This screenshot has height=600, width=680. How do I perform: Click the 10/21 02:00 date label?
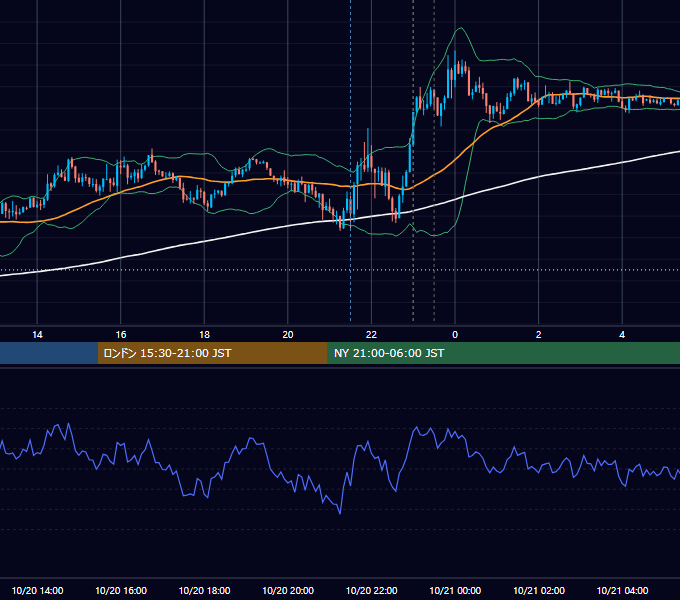pyautogui.click(x=539, y=590)
